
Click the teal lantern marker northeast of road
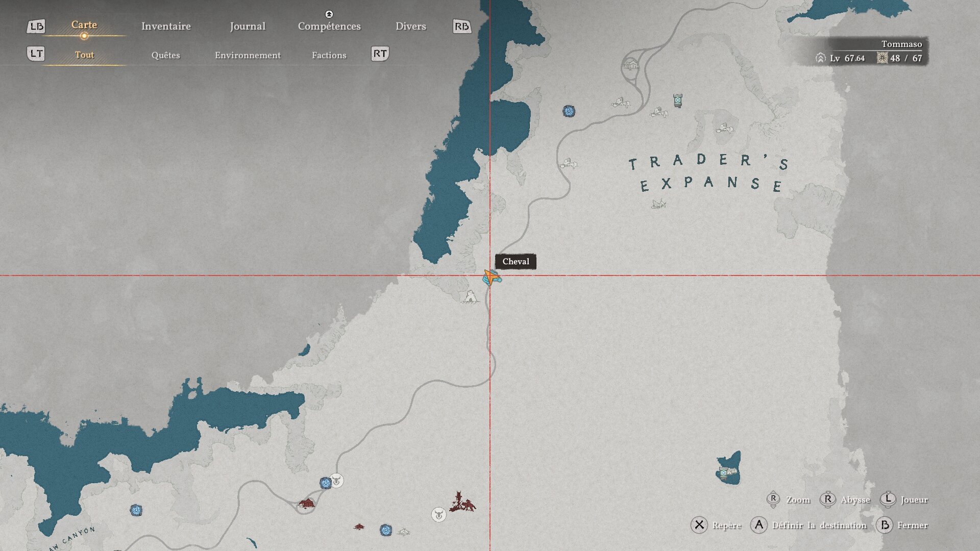[677, 100]
